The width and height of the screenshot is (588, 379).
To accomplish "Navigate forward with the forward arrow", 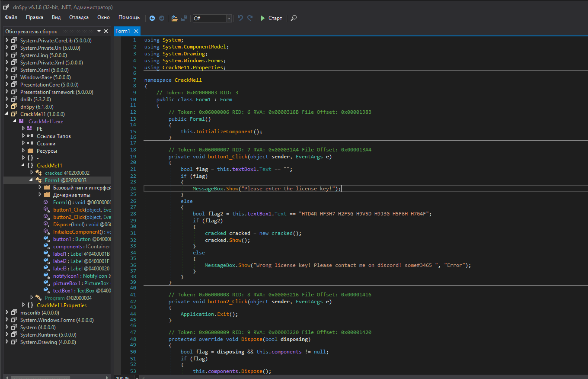I will (x=162, y=18).
